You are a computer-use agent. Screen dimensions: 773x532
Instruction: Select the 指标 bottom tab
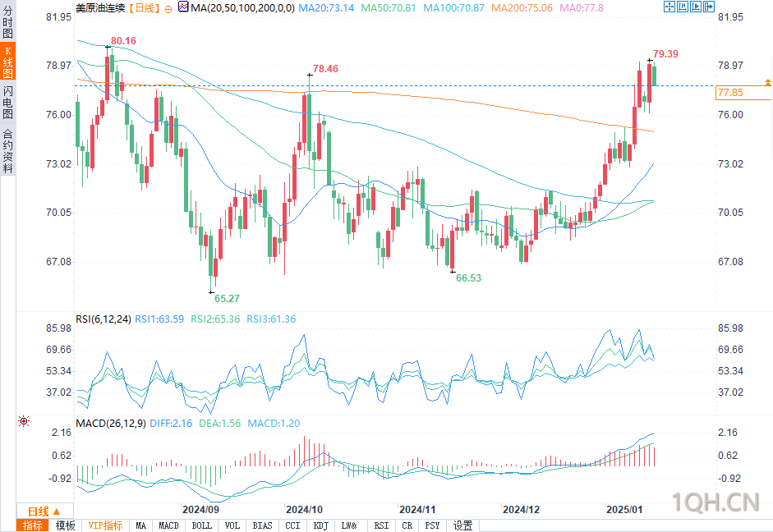point(33,525)
